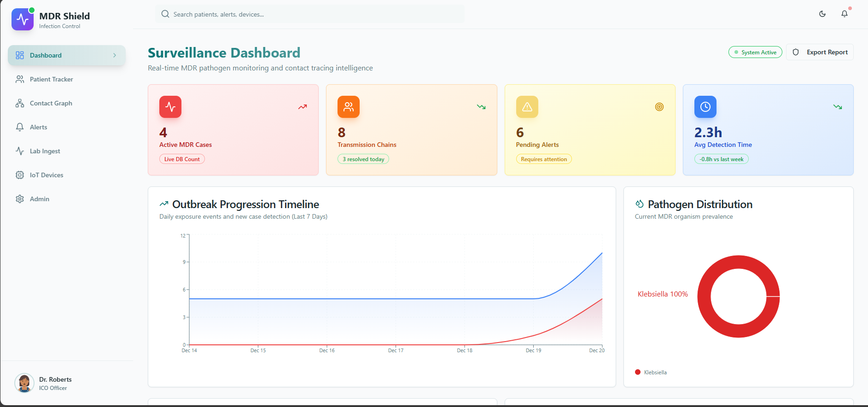
Task: Click the Pathogen Distribution droplet icon
Action: tap(640, 203)
